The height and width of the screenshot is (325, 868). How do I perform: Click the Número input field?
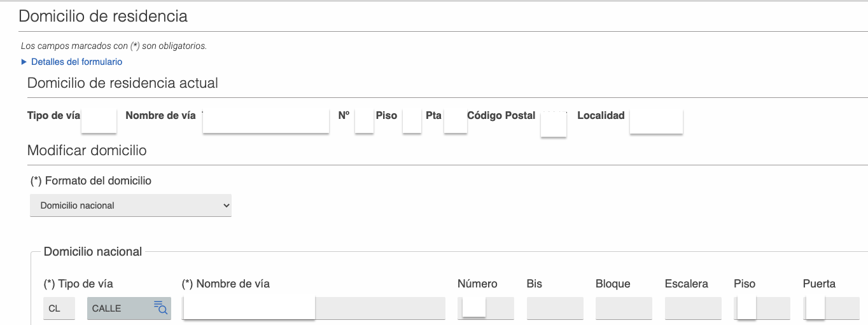tap(485, 308)
